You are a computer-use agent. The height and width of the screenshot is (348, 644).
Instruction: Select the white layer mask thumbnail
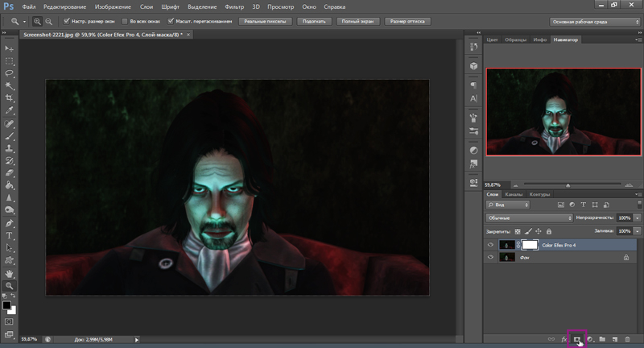(x=530, y=245)
